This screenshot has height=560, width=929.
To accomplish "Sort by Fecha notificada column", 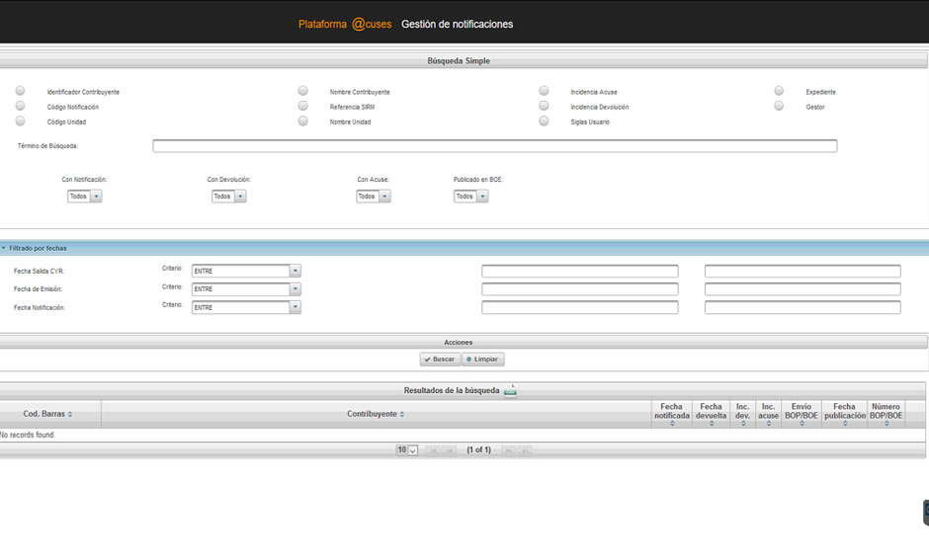I will (672, 424).
